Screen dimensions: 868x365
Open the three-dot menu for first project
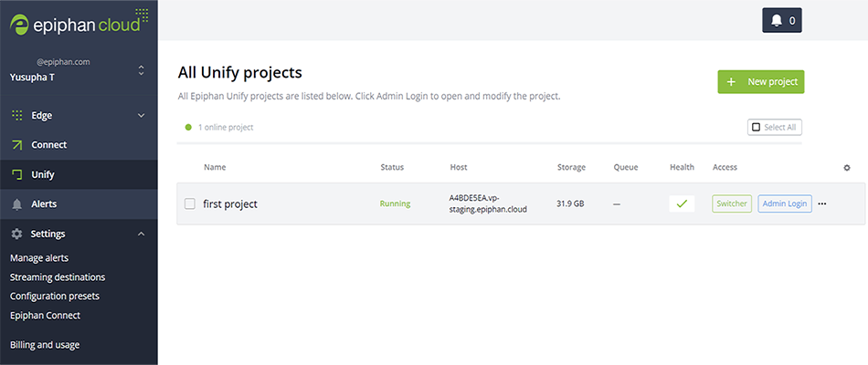click(822, 203)
